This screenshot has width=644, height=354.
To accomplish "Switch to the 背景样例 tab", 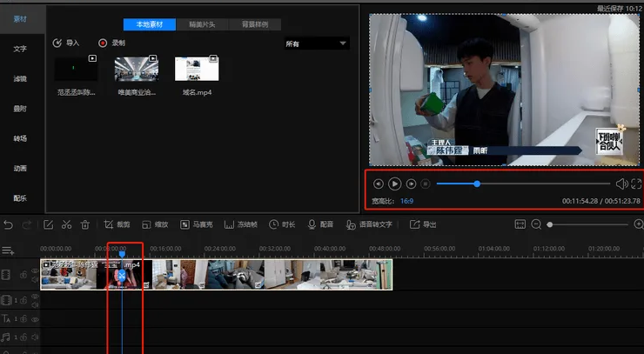I will click(255, 24).
